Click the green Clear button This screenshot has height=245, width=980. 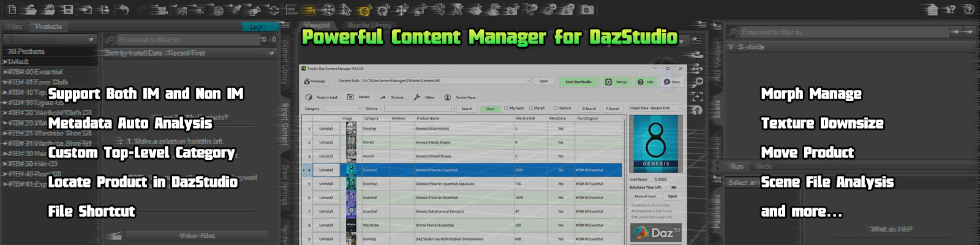(491, 108)
